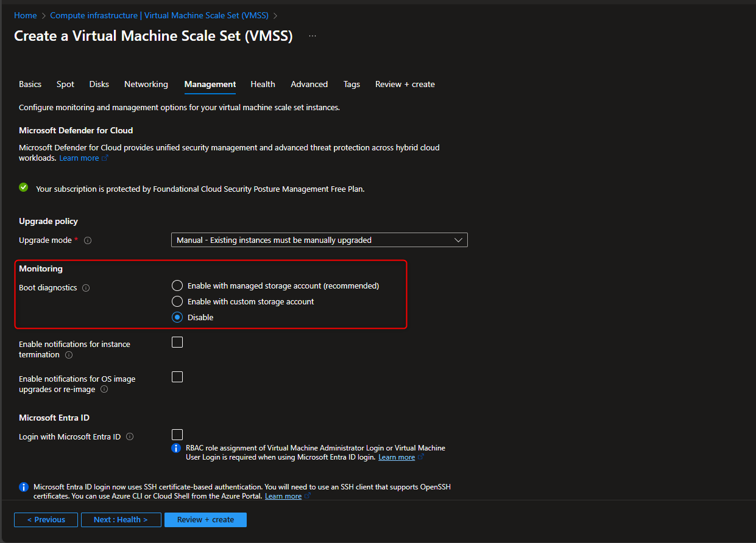
Task: Switch to the Networking tab
Action: coord(146,84)
